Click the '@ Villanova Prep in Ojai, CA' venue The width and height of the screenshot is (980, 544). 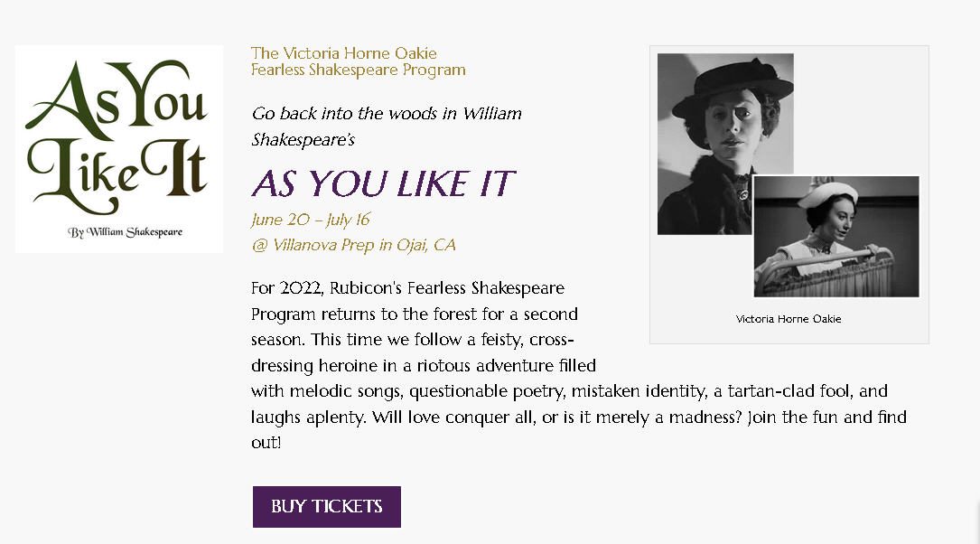(x=353, y=245)
